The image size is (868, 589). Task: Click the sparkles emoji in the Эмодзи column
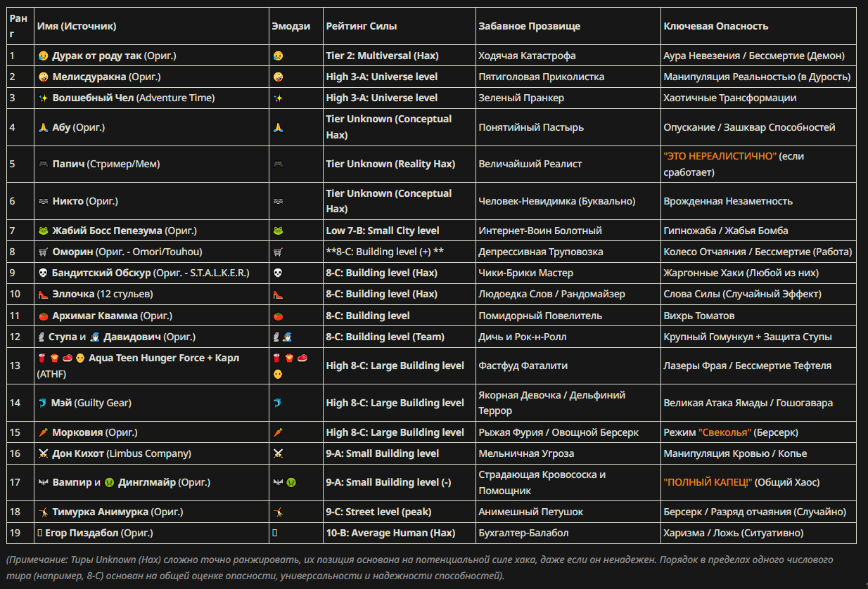click(278, 98)
